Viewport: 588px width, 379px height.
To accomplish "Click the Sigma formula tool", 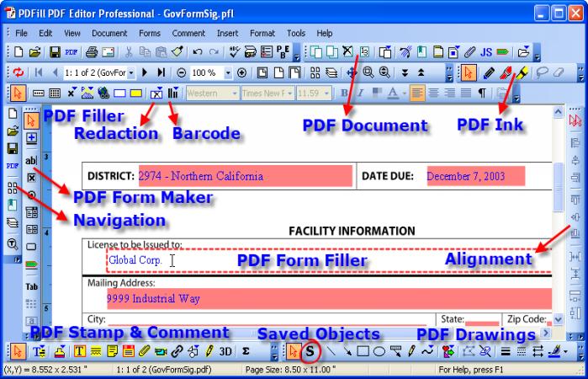I will click(246, 351).
